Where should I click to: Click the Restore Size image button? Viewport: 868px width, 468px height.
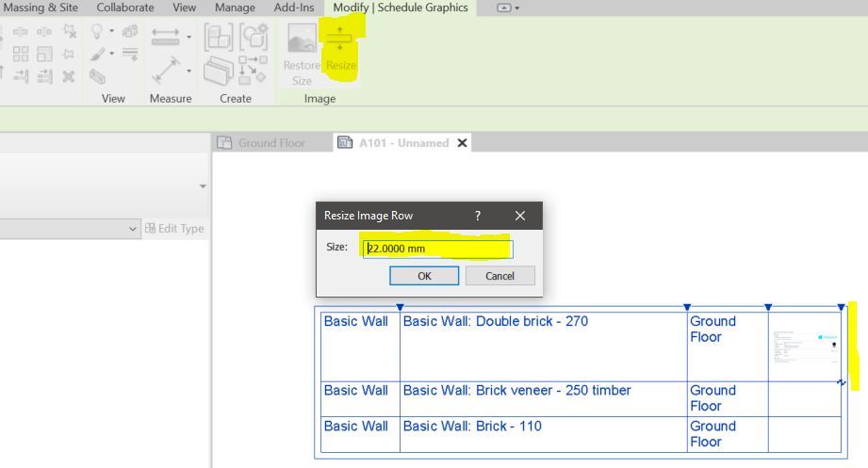click(x=302, y=55)
